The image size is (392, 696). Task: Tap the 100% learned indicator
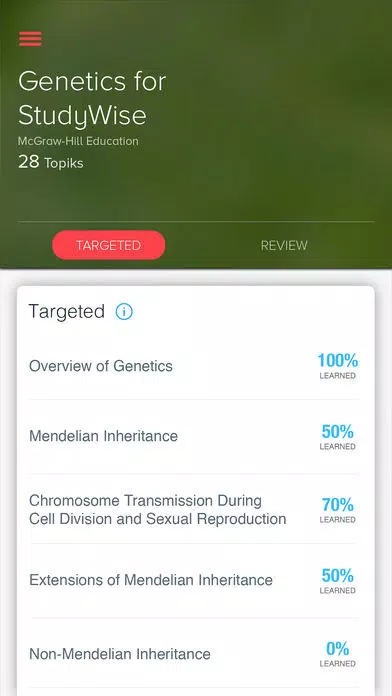[x=337, y=366]
